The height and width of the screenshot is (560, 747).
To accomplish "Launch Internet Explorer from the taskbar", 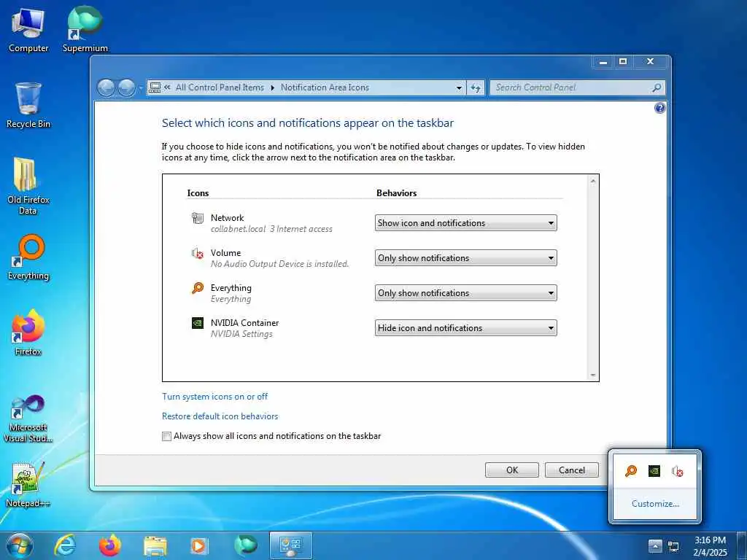I will pyautogui.click(x=65, y=545).
